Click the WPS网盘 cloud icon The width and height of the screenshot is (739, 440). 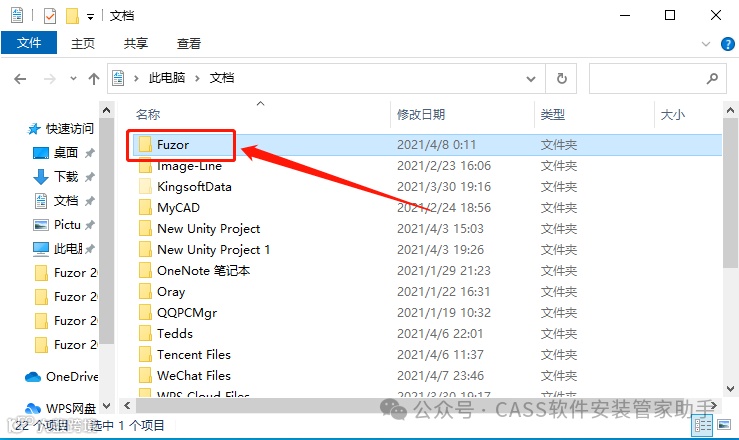[x=33, y=408]
